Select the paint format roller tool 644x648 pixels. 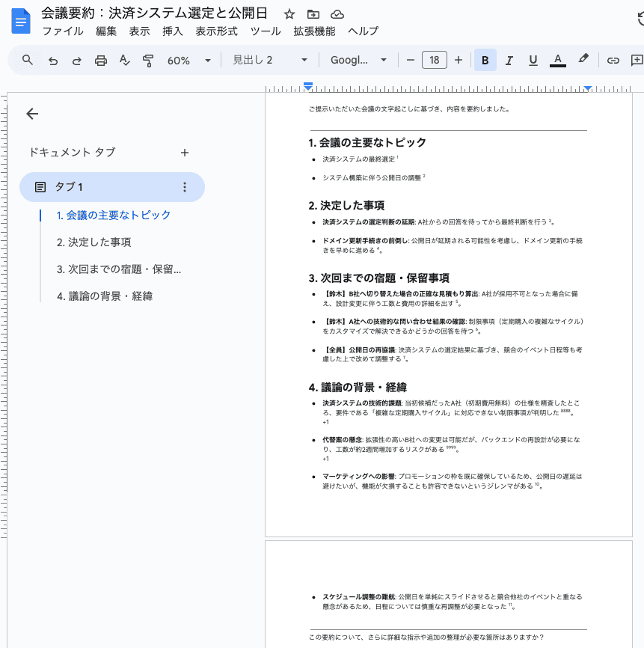coord(148,61)
